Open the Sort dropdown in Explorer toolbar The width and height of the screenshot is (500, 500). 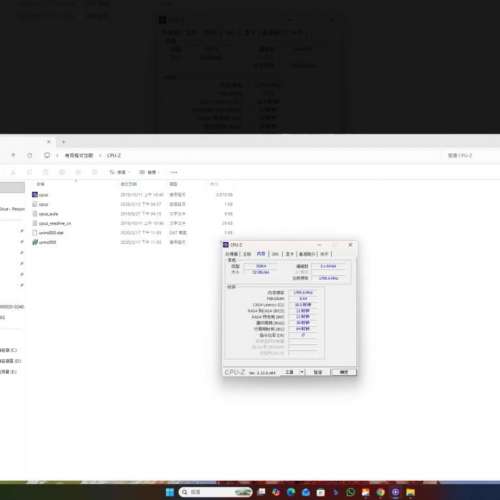pyautogui.click(x=119, y=172)
